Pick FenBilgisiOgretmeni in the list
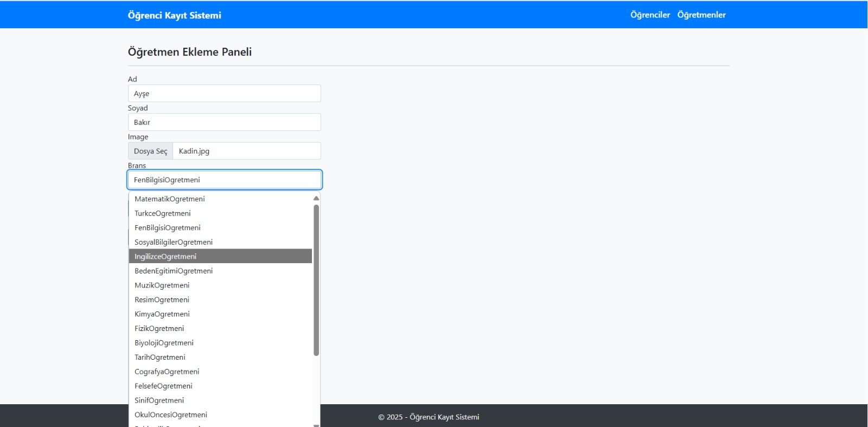Image resolution: width=868 pixels, height=427 pixels. click(168, 228)
